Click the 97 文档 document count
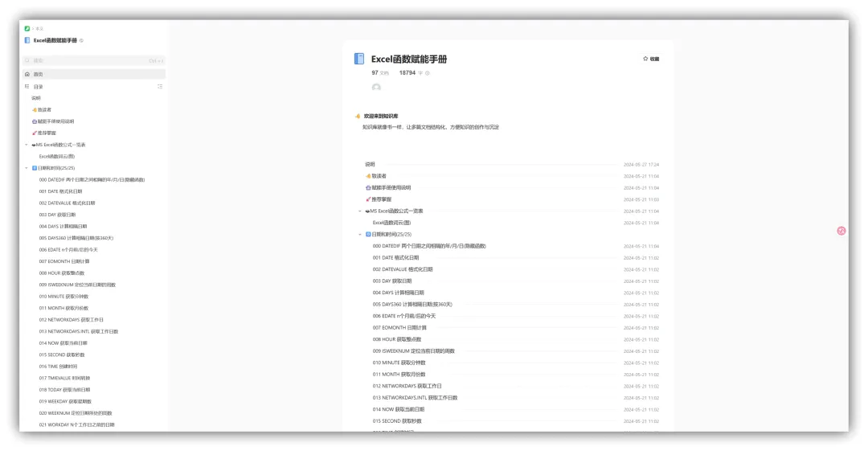This screenshot has height=451, width=868. click(379, 73)
